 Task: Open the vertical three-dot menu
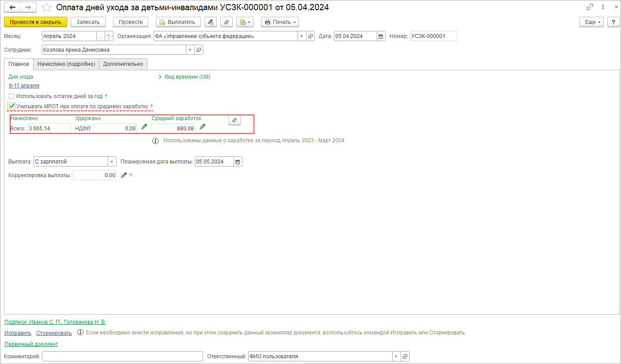coord(603,7)
